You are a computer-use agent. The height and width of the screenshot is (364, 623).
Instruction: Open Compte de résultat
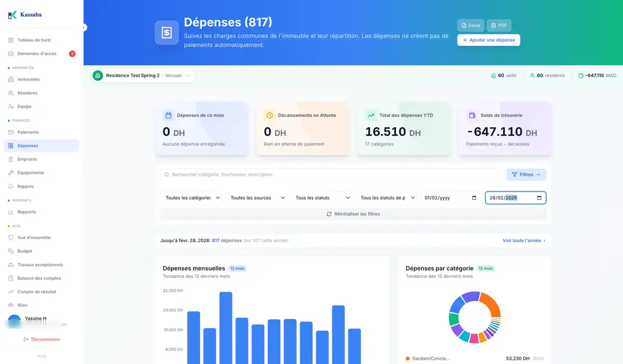pos(42,292)
